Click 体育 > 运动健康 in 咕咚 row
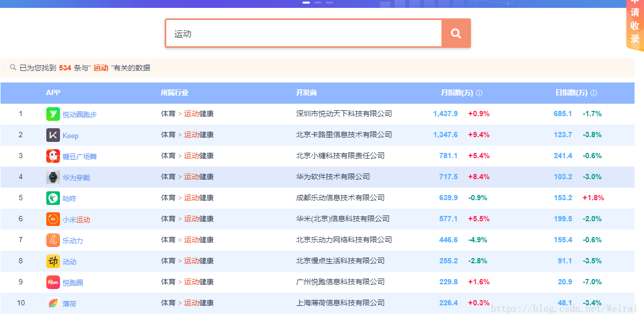The height and width of the screenshot is (319, 644). (x=187, y=198)
